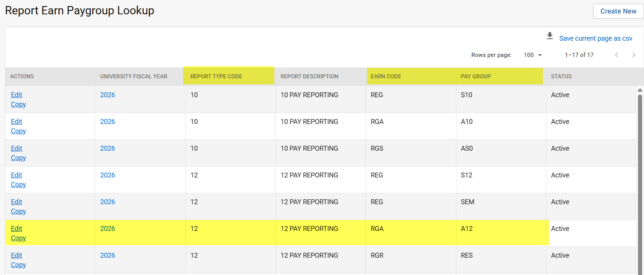Go to next page using right chevron
The width and height of the screenshot is (644, 275).
(x=633, y=55)
